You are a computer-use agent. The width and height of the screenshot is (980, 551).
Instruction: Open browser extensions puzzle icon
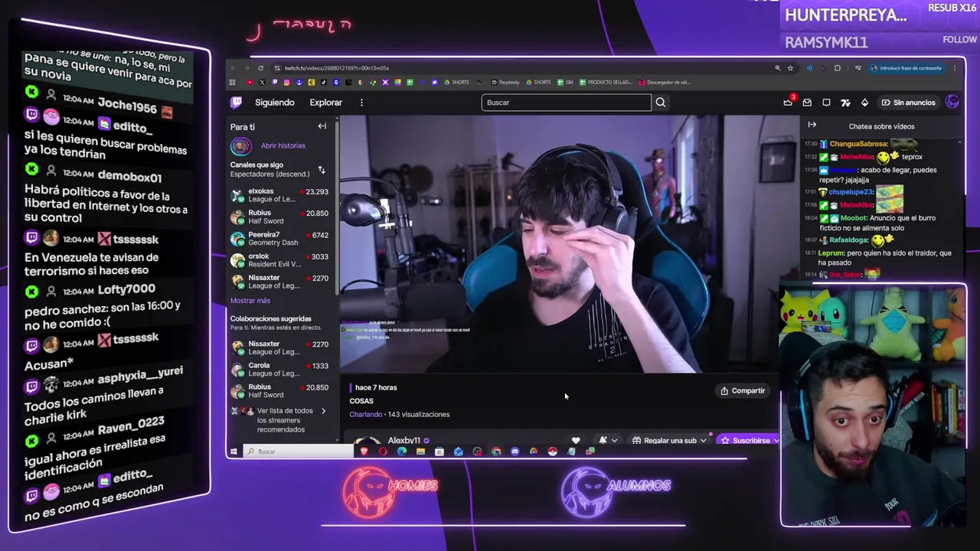[837, 68]
